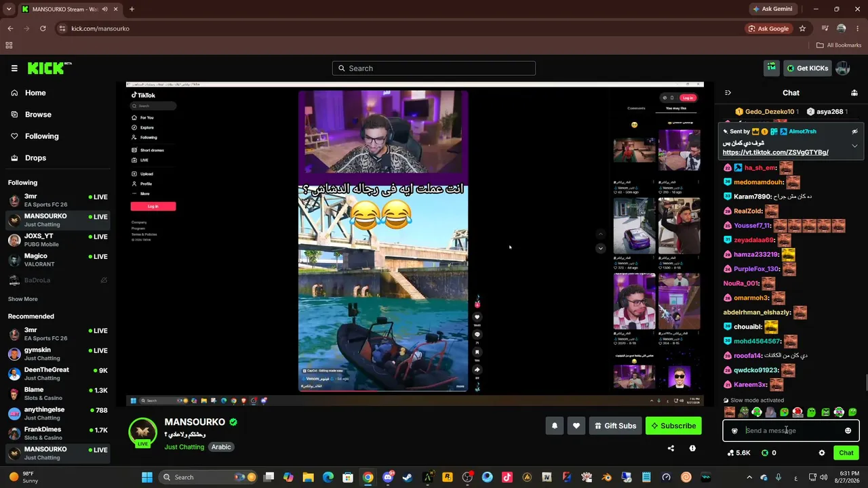The width and height of the screenshot is (868, 488).
Task: Click the chat identity shield icon
Action: coord(734,430)
